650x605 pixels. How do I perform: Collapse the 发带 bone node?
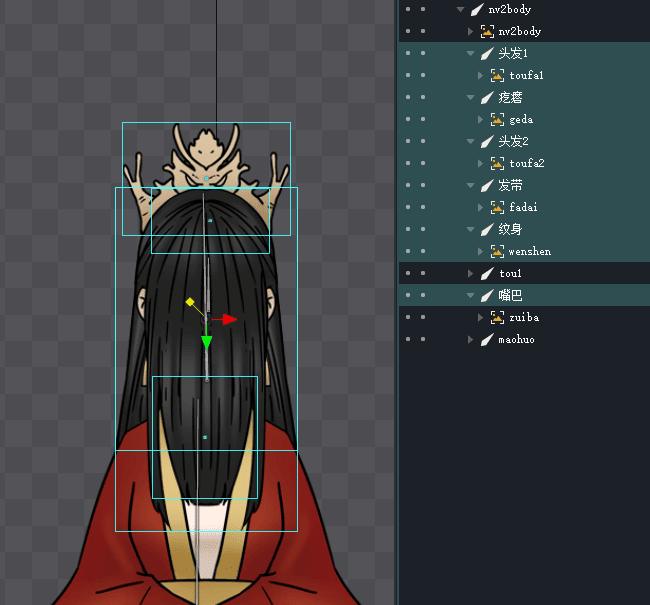click(x=472, y=186)
